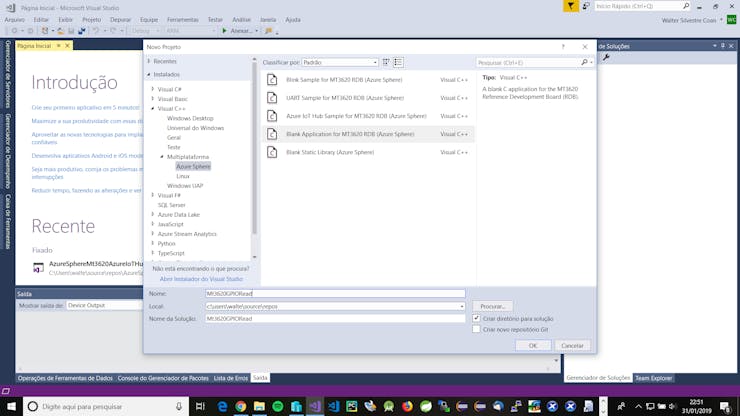Click the Open File toolbar icon
740x416 pixels.
pyautogui.click(x=60, y=31)
